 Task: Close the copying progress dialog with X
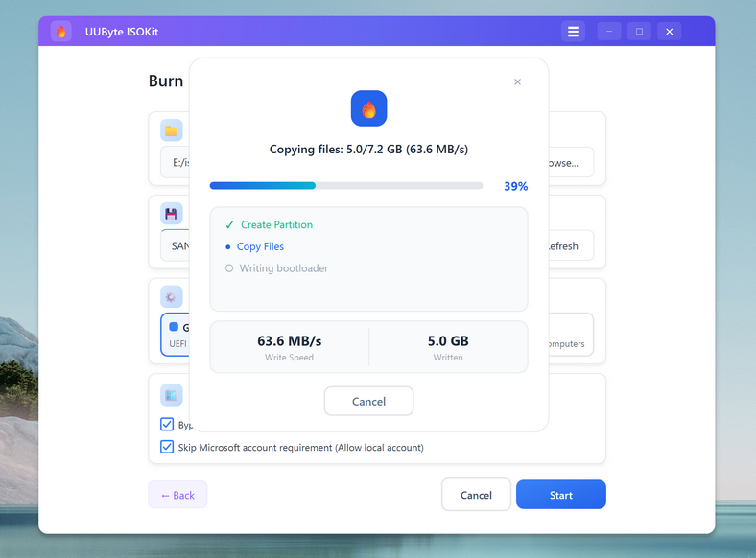pyautogui.click(x=517, y=82)
